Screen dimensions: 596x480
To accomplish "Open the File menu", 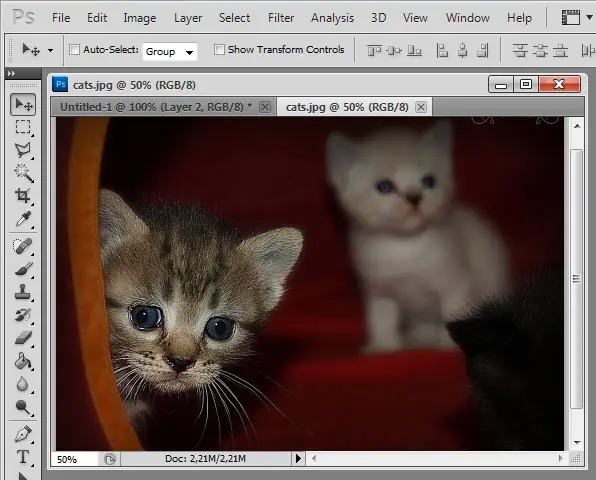I will pos(61,18).
